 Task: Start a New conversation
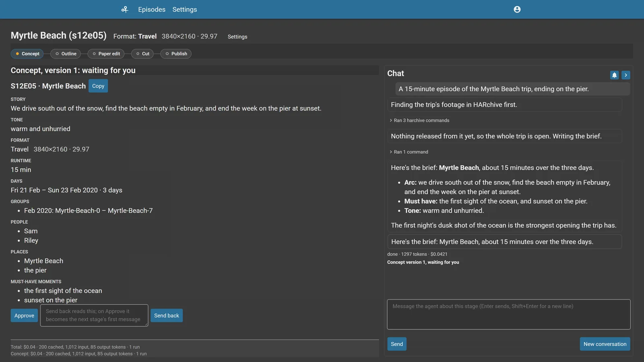click(605, 344)
